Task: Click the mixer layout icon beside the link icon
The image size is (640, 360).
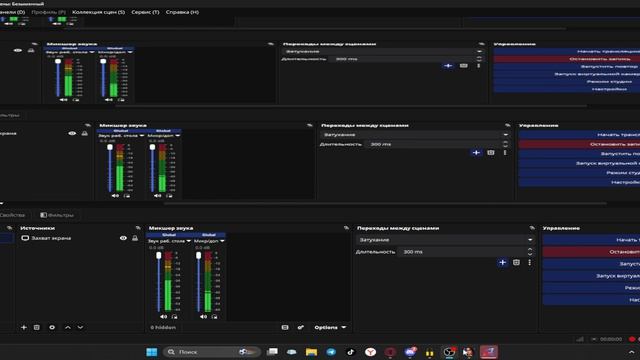Action: (285, 327)
